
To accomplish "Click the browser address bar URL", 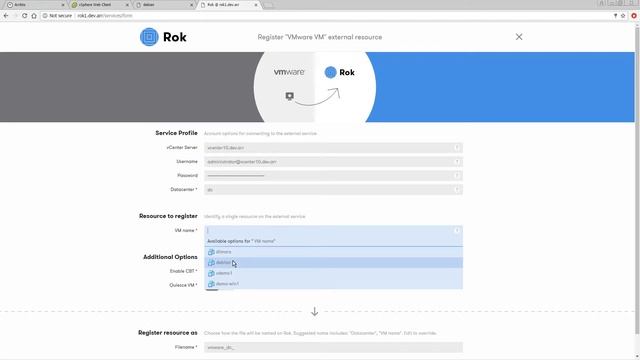I will 105,16.
